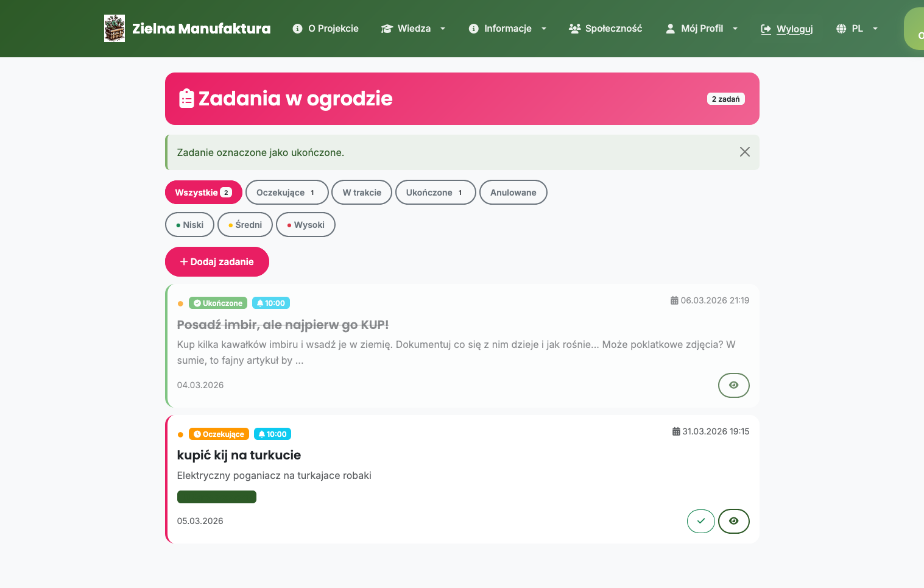Log out using Wyloguj link
Image resolution: width=924 pixels, height=588 pixels.
point(787,29)
